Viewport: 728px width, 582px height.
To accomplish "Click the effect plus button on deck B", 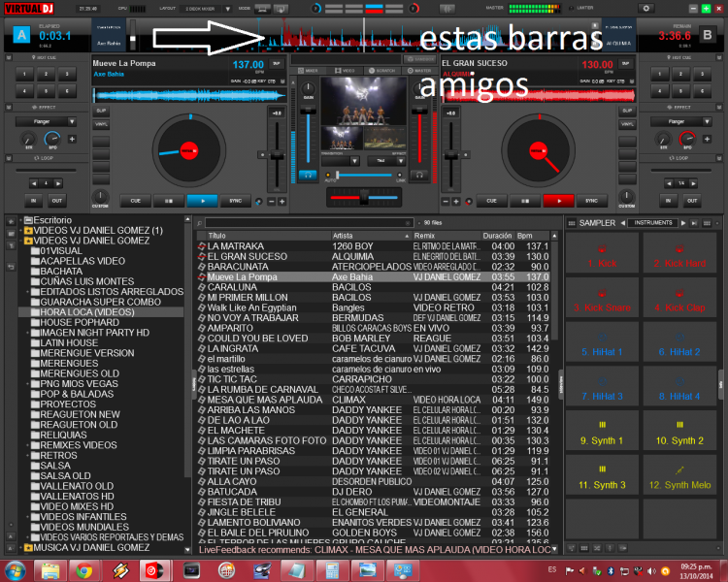I will pyautogui.click(x=707, y=139).
